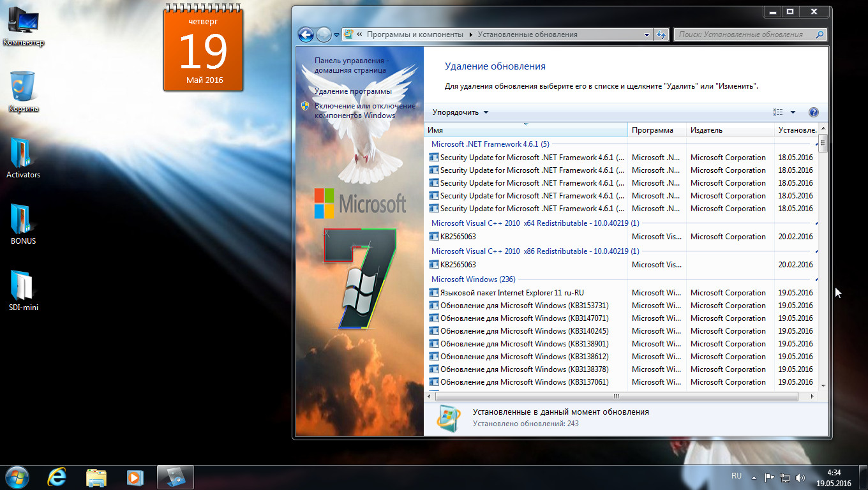Open the address bar history dropdown
Viewport: 868px width, 490px height.
point(647,34)
